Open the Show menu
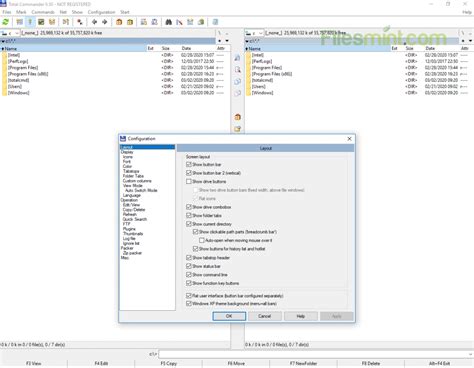Image resolution: width=474 pixels, height=368 pixels. [77, 12]
